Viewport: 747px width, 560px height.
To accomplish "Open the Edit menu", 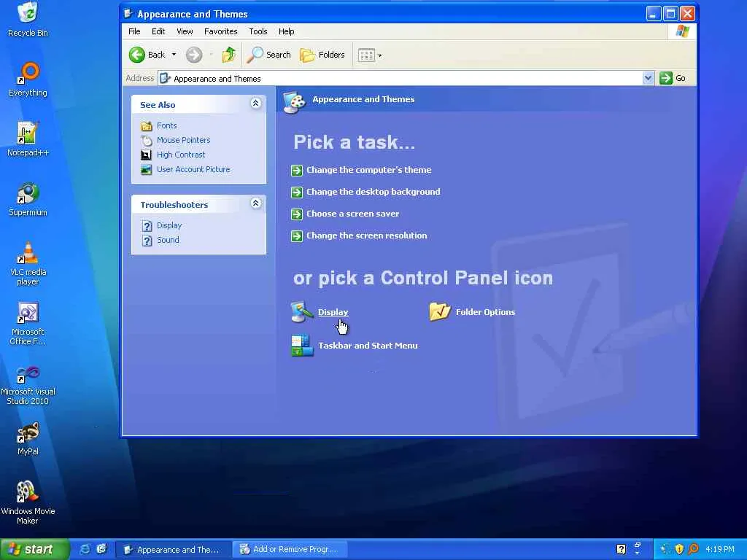I will (158, 31).
